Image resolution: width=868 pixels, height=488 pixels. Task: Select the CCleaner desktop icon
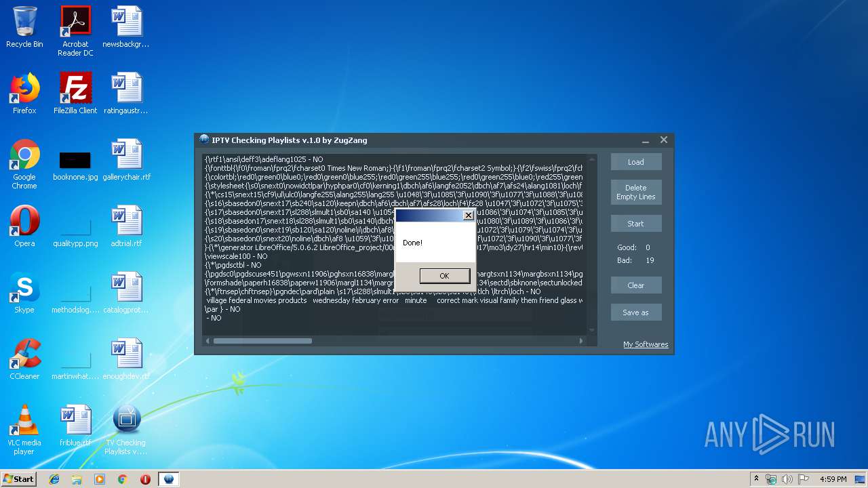pos(24,360)
